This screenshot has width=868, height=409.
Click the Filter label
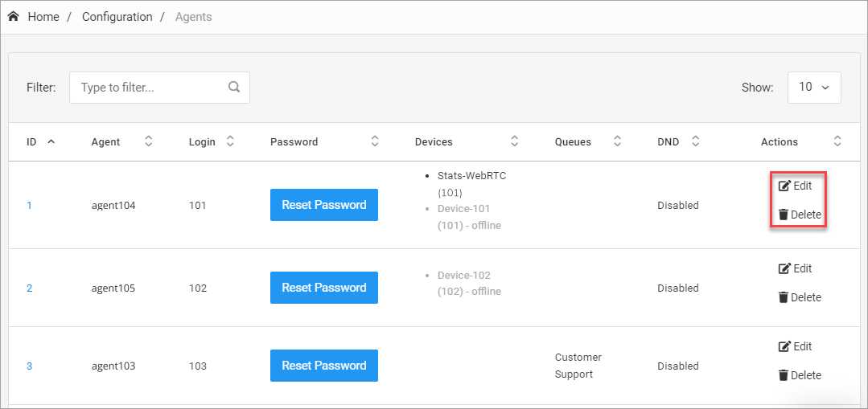pyautogui.click(x=41, y=88)
